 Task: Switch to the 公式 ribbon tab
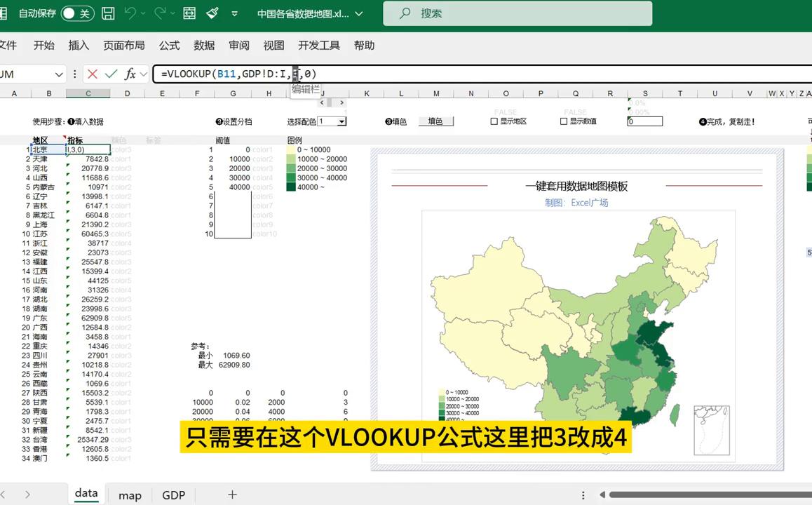click(169, 45)
